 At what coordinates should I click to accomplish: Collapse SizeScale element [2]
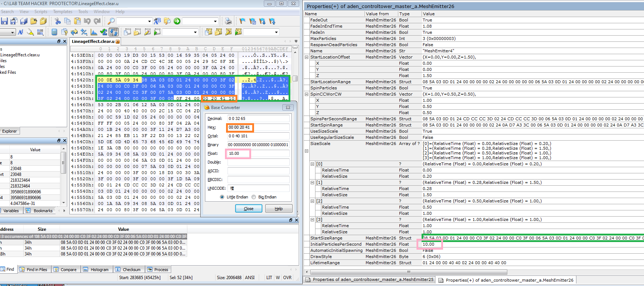(x=312, y=201)
